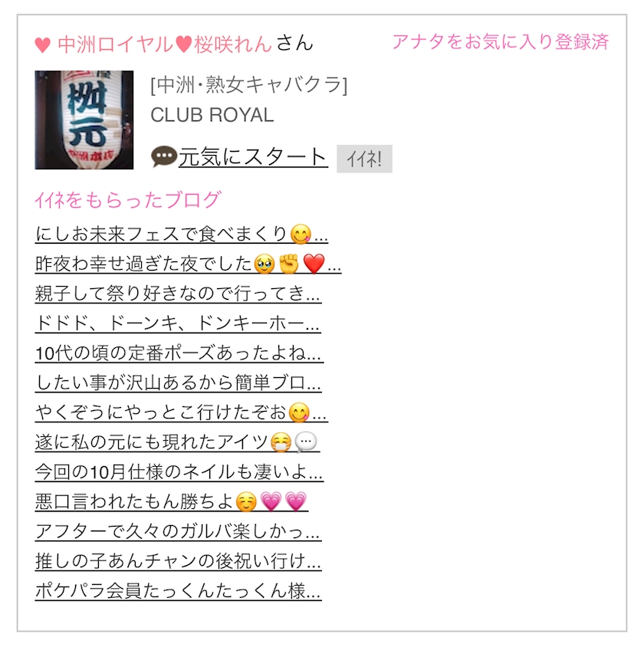Open blog アフターで久々のガルバ楽しかっ
644x647 pixels.
tap(178, 531)
